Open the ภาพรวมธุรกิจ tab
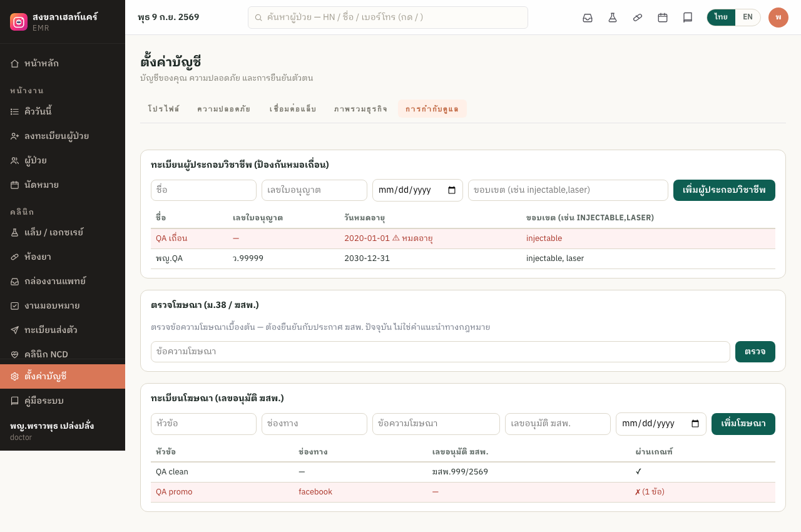Image resolution: width=801 pixels, height=532 pixels. click(360, 109)
